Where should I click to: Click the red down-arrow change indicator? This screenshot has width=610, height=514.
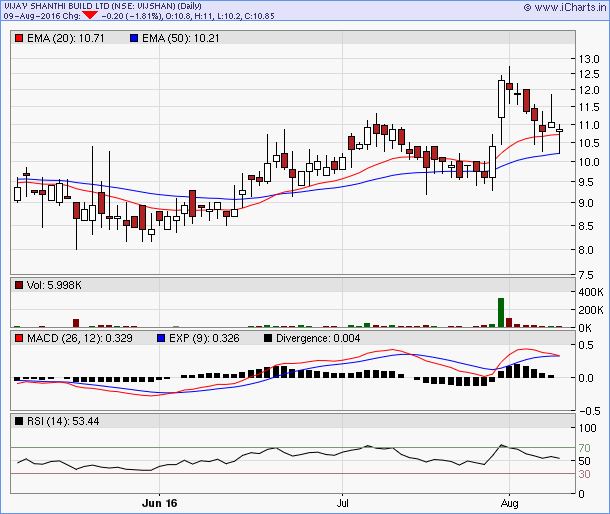pos(90,15)
